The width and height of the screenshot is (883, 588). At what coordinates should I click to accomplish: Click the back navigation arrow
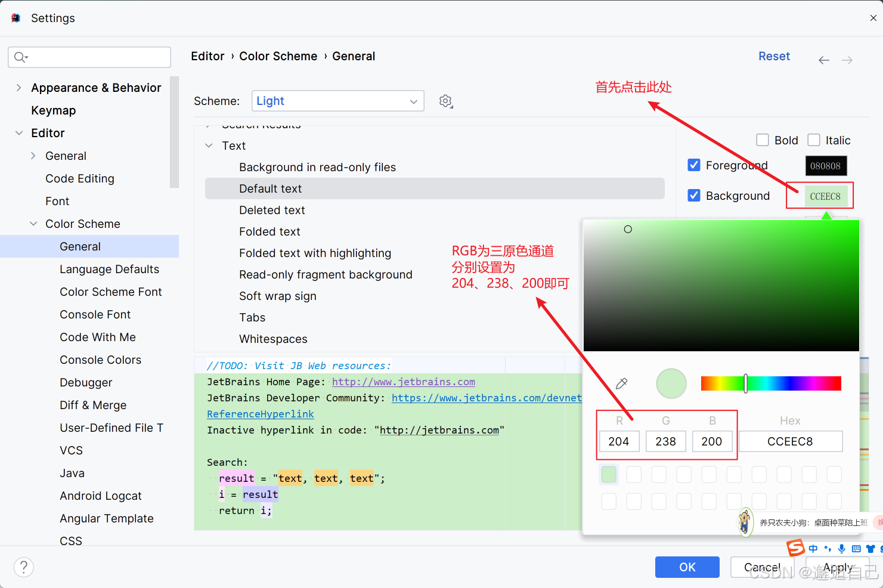pos(824,60)
